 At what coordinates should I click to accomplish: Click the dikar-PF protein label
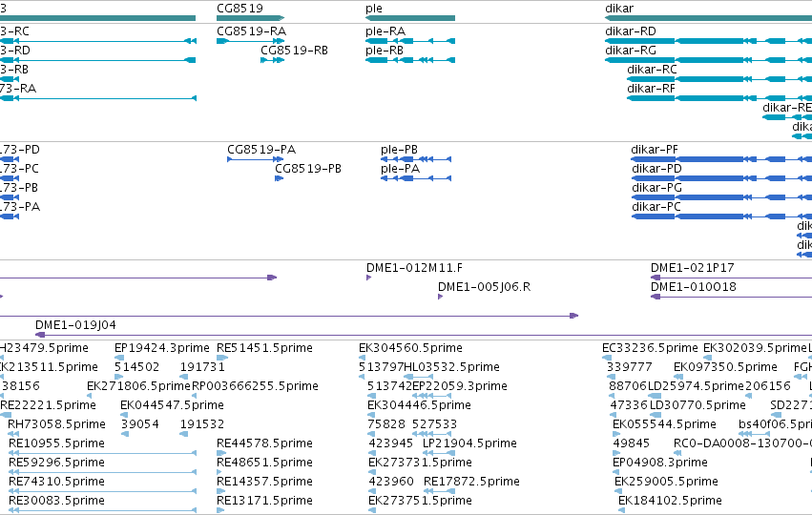pyautogui.click(x=655, y=150)
